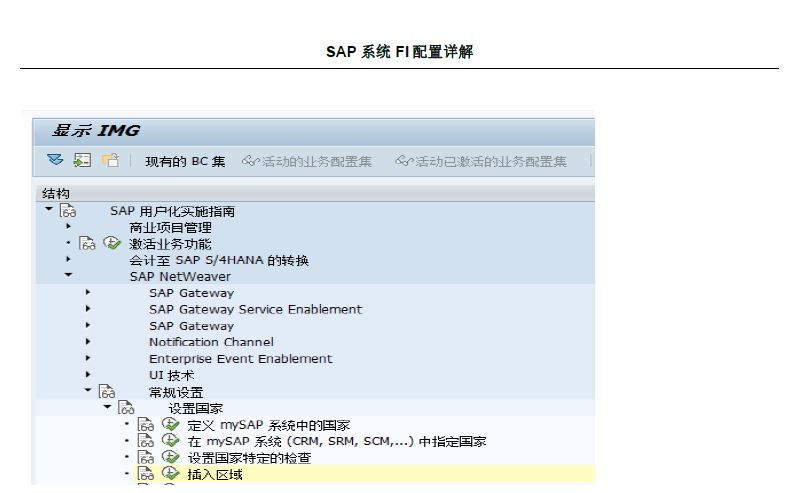Viewport: 797px width, 493px height.
Task: Select 设置国家特定的检查 text
Action: [x=249, y=458]
